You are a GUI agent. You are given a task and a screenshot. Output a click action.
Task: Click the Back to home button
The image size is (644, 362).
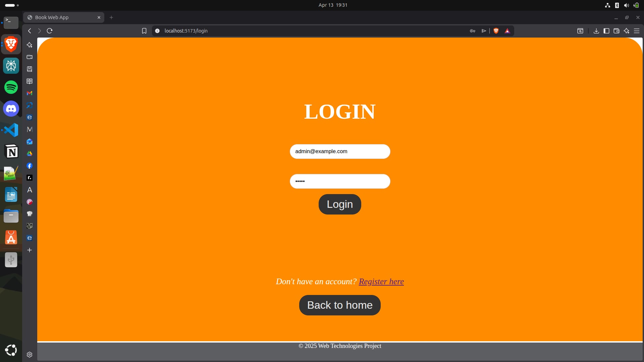[339, 305]
